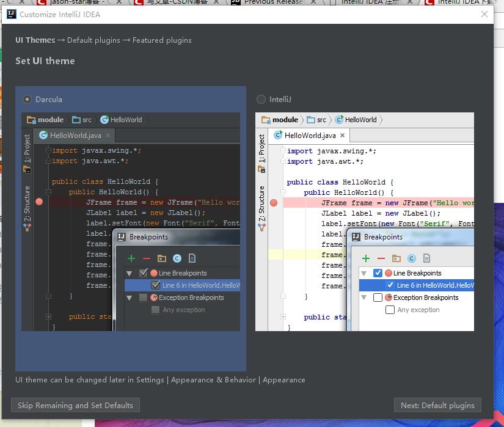
Task: Toggle Any exception checkbox in Darcula preview
Action: pyautogui.click(x=156, y=310)
